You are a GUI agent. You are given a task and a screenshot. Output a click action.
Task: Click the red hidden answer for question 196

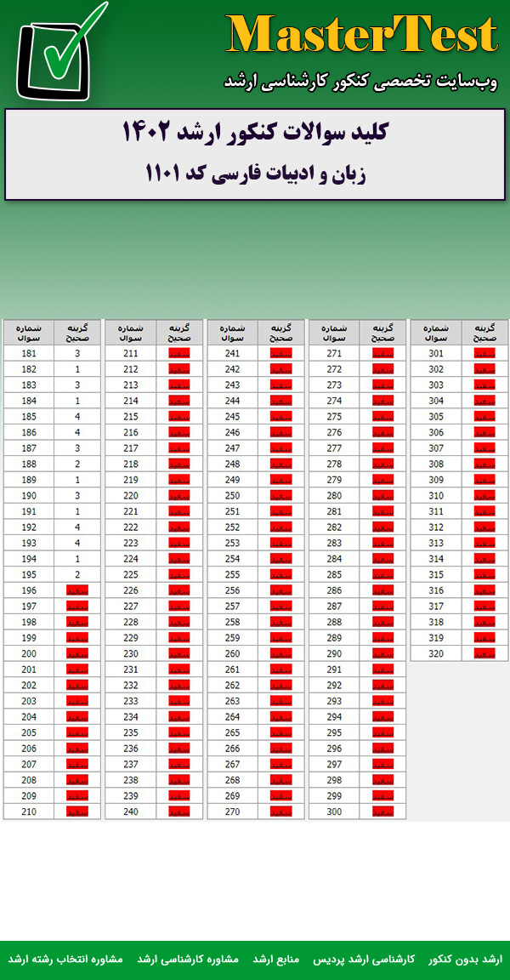tap(77, 590)
